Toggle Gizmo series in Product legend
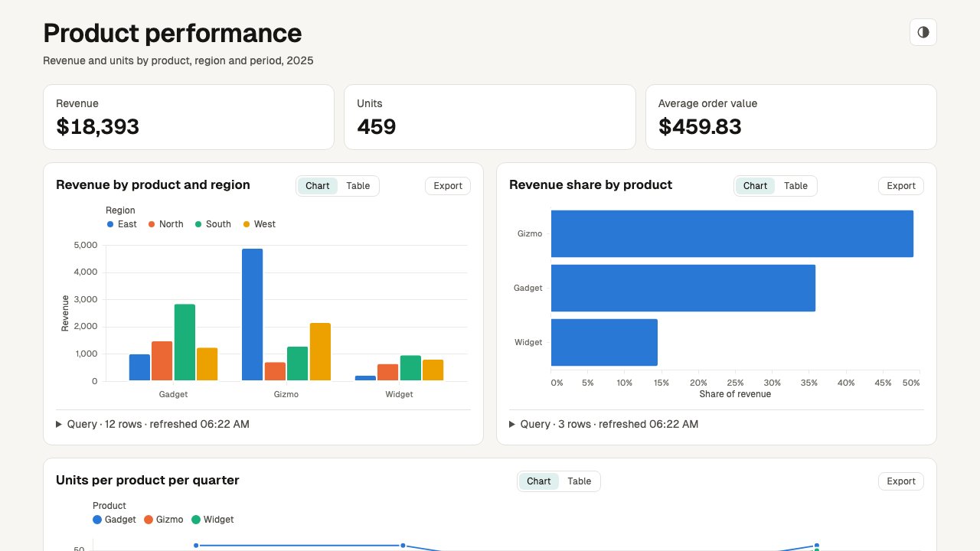 coord(164,520)
